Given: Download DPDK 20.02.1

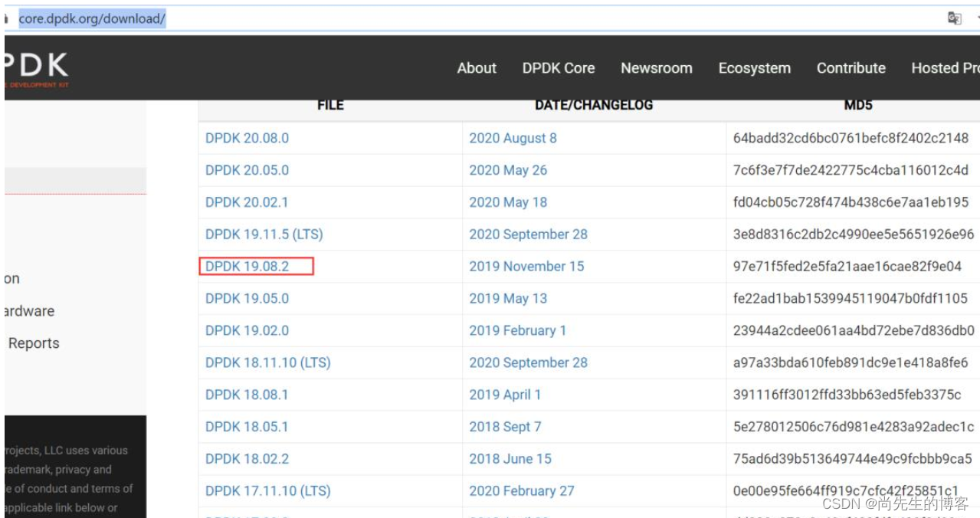Looking at the screenshot, I should pyautogui.click(x=247, y=202).
